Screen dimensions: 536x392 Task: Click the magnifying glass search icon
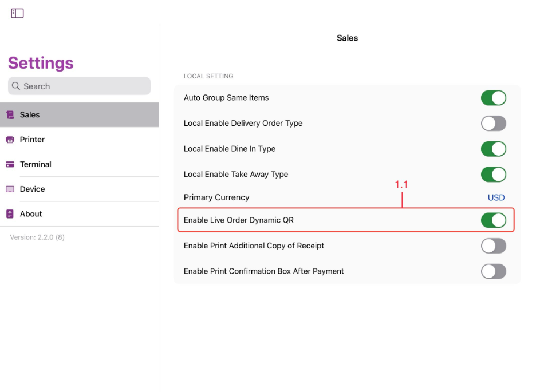16,86
